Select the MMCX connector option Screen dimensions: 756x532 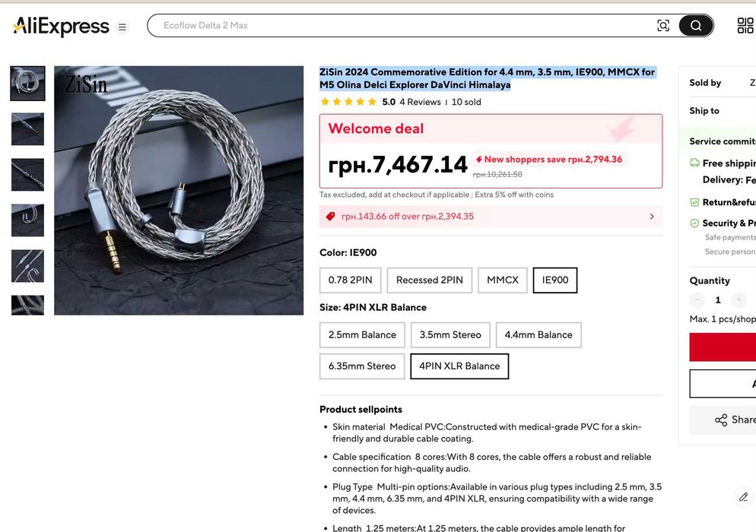503,280
